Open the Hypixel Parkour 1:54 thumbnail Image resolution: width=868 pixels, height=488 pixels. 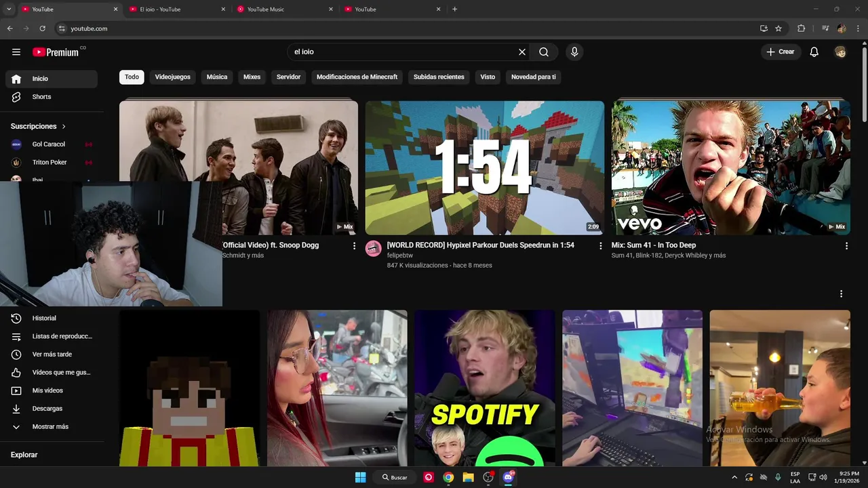[x=485, y=168]
